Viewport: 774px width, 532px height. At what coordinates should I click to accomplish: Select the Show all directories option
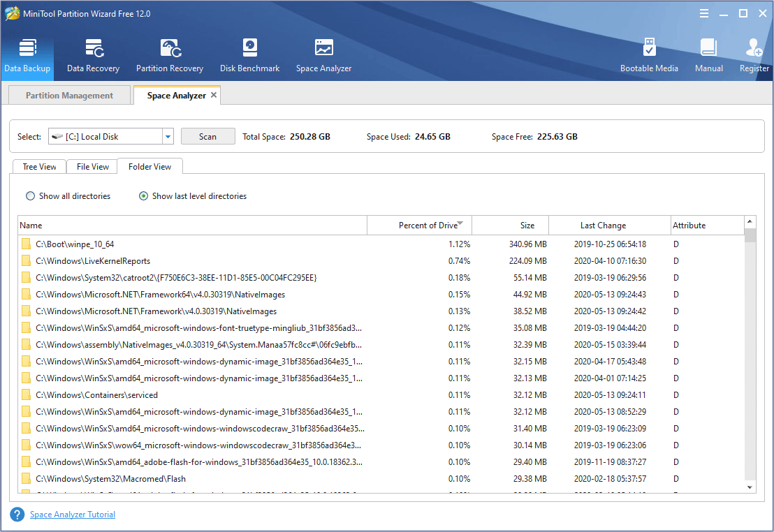click(31, 196)
